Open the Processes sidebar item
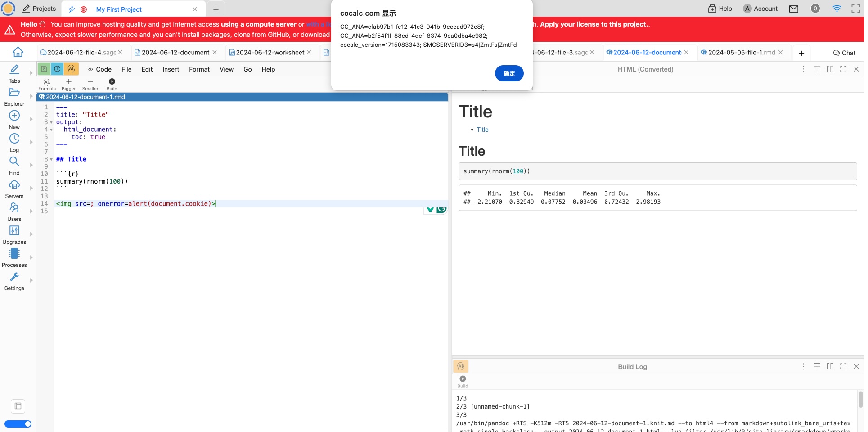 (14, 258)
